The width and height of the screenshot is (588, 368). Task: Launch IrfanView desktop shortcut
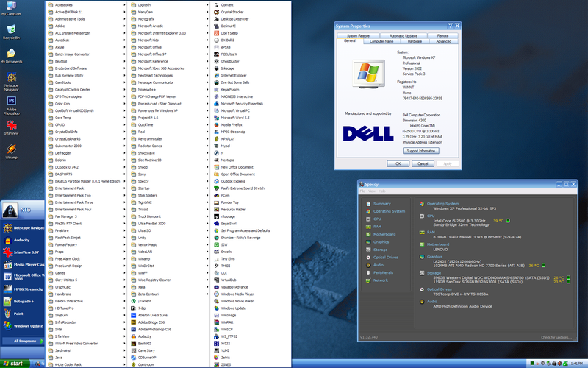[11, 127]
